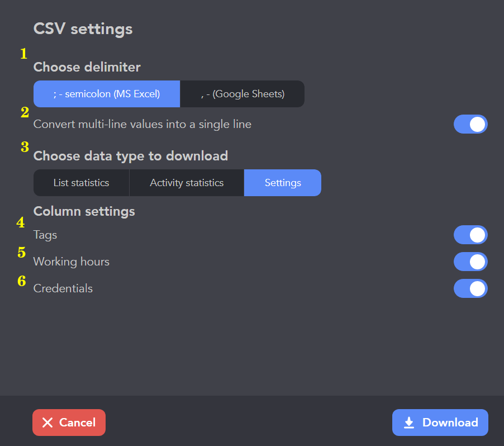This screenshot has height=446, width=504.
Task: Click the Working hours label text
Action: coord(72,262)
